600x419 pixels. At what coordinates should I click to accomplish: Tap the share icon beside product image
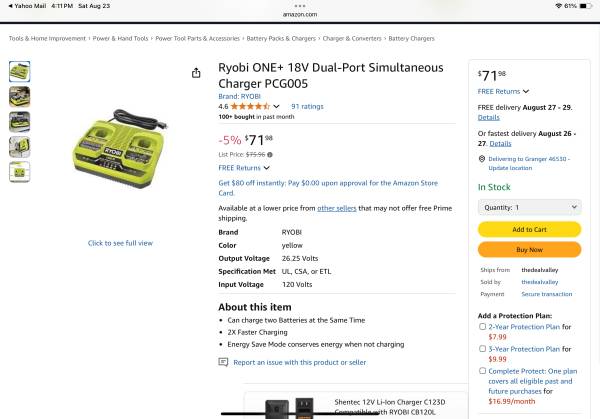(195, 73)
